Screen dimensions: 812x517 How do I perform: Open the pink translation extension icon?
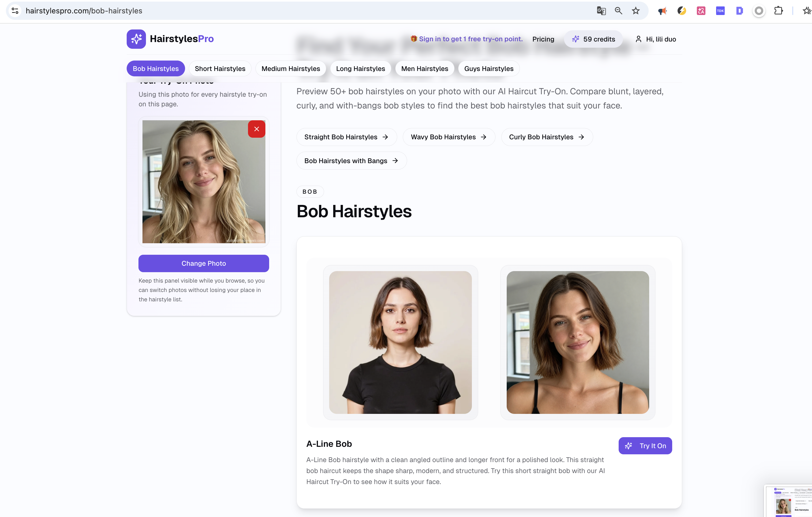click(701, 11)
